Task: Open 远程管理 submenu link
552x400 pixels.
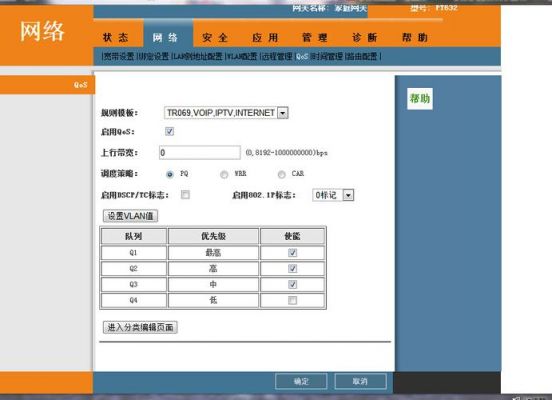Action: point(277,56)
